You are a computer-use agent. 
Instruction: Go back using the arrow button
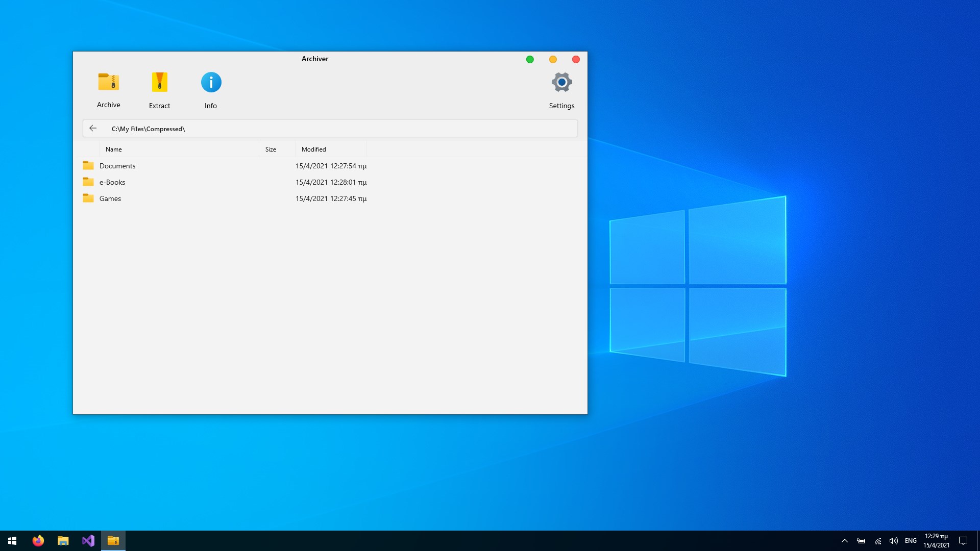point(93,129)
